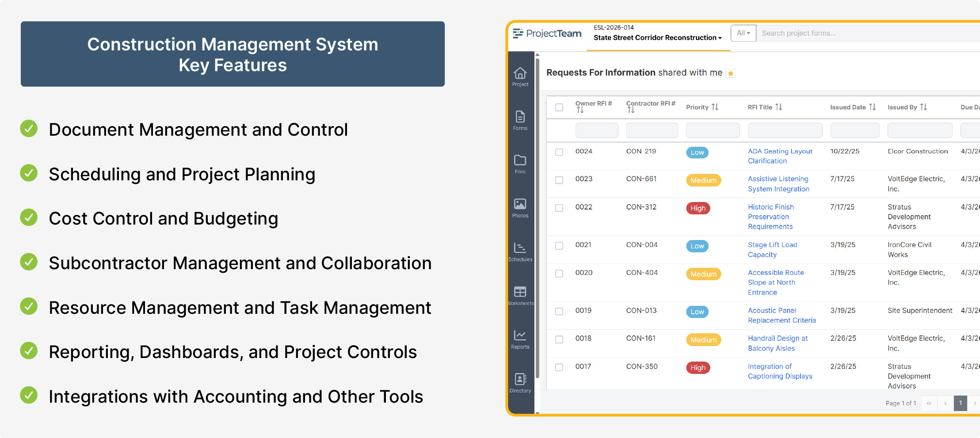Expand the State Street Corridor Reconstruction project selector

coord(657,38)
